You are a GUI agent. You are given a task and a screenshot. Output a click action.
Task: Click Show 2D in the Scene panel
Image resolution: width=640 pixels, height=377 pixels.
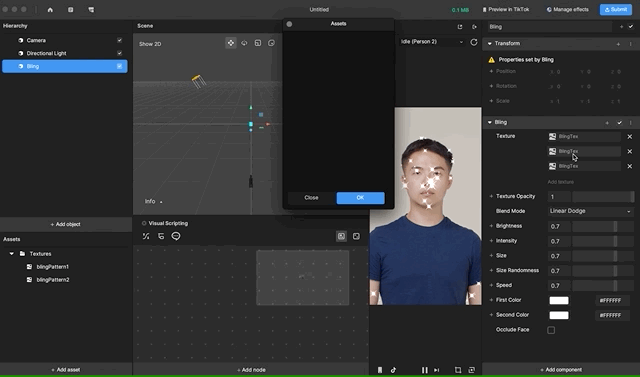(150, 44)
